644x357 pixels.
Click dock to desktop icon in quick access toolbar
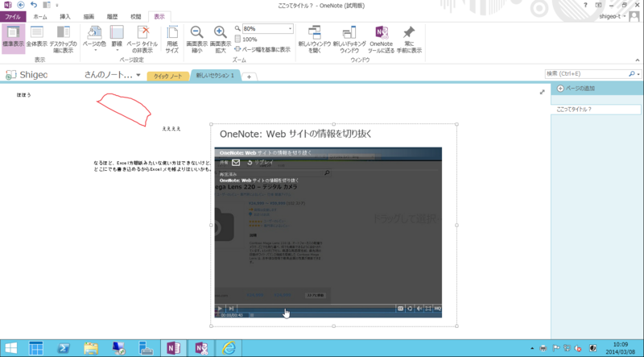point(47,5)
